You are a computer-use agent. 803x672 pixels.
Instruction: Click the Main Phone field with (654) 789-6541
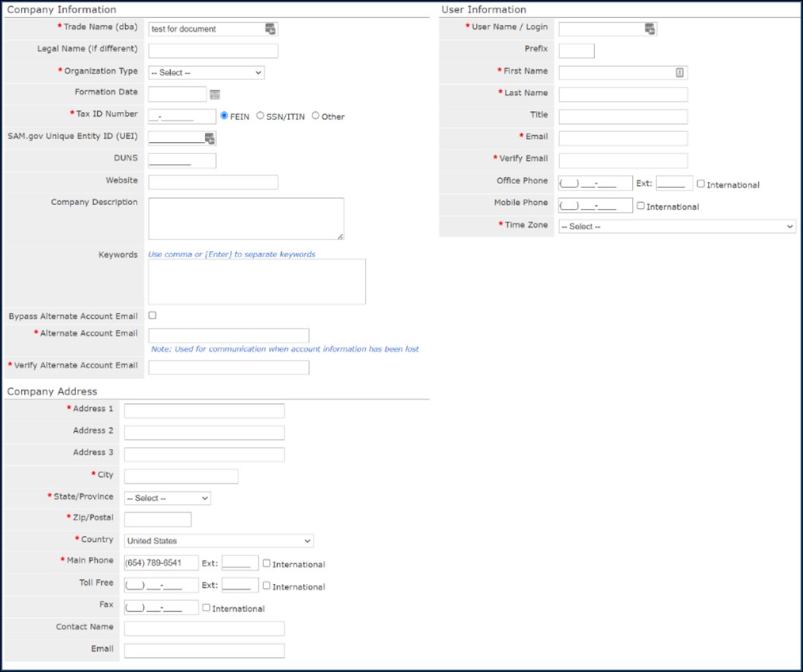[162, 563]
